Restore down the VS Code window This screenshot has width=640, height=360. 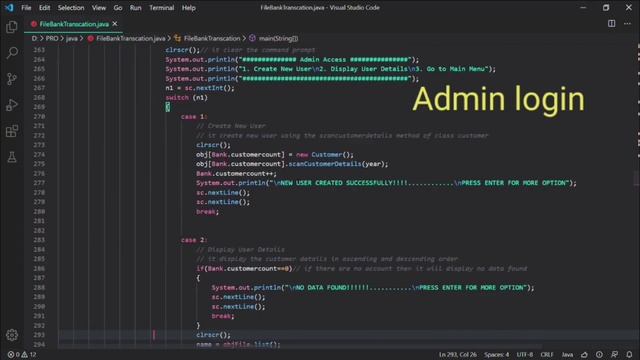(606, 7)
